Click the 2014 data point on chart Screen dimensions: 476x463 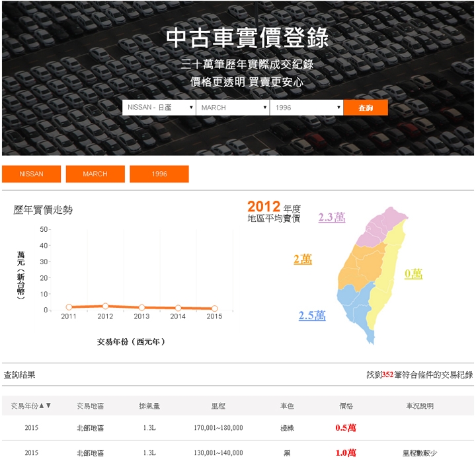coord(178,308)
